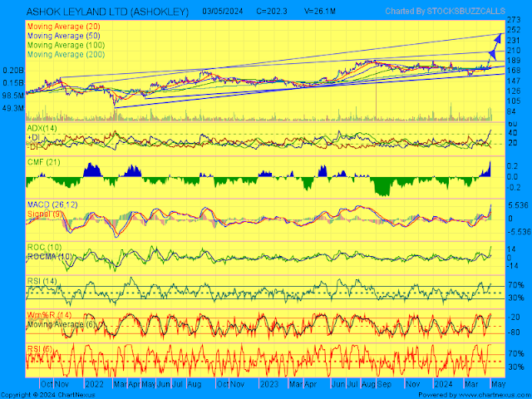Open the www.chartnexus.com link
Viewport: 532px width, 399px height.
click(495, 396)
